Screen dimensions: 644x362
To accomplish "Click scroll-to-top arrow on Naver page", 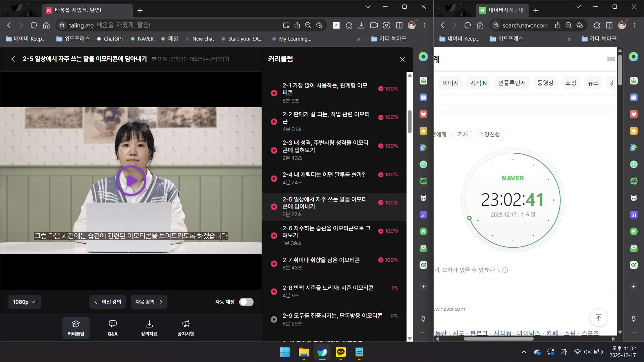I will [598, 317].
